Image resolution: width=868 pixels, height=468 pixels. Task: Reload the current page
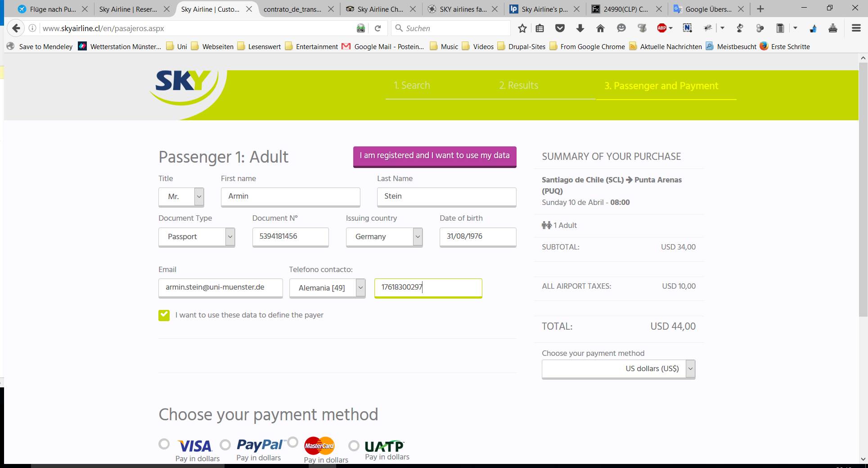point(378,28)
